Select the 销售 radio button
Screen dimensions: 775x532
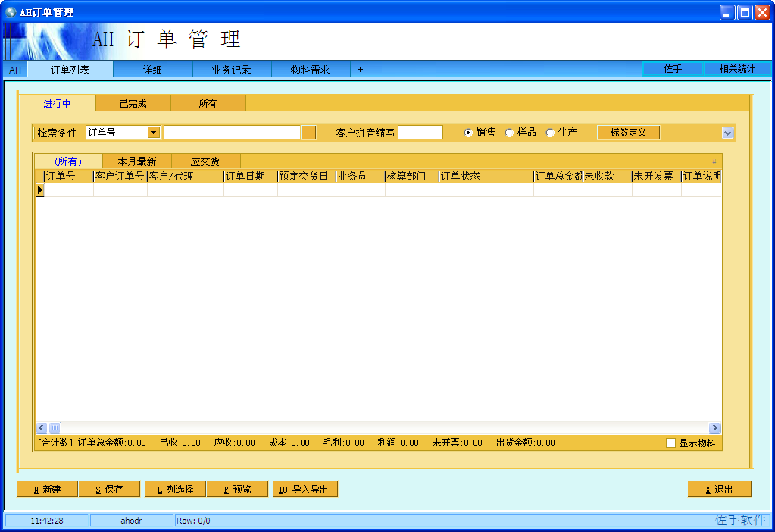click(x=467, y=133)
